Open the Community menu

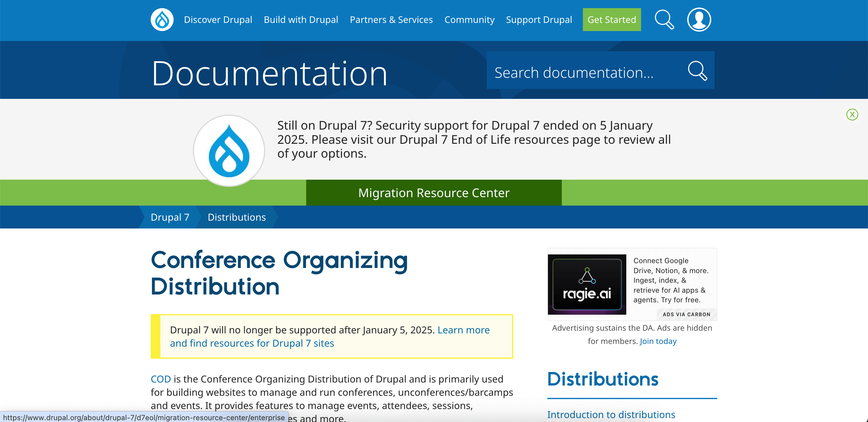tap(469, 20)
